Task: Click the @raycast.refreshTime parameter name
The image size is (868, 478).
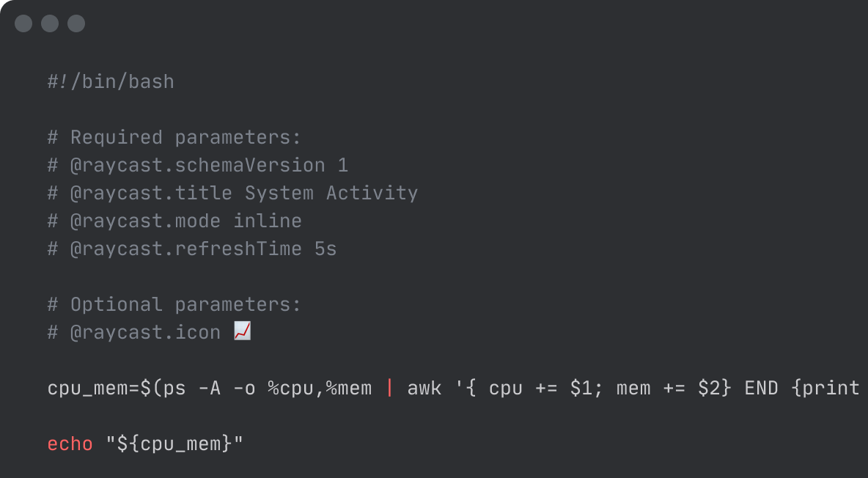Action: 186,249
